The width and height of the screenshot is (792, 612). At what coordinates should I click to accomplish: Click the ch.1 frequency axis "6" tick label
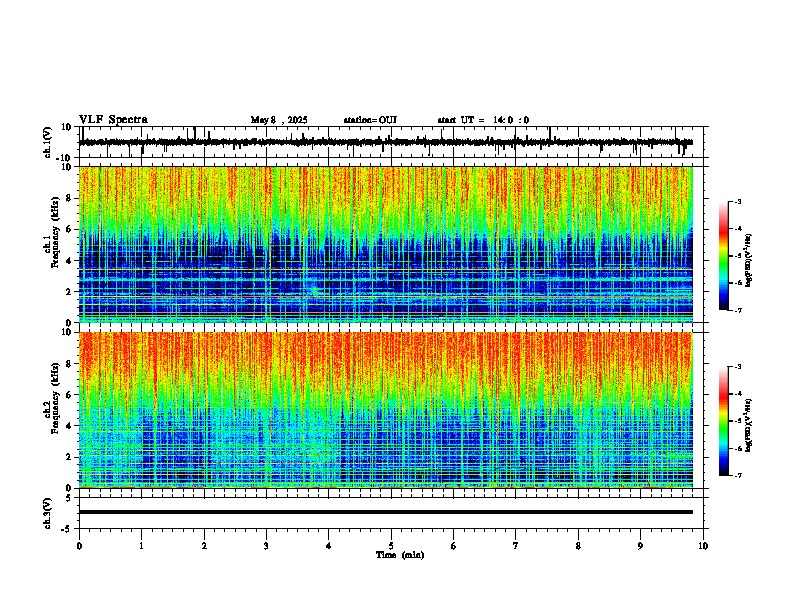(70, 229)
